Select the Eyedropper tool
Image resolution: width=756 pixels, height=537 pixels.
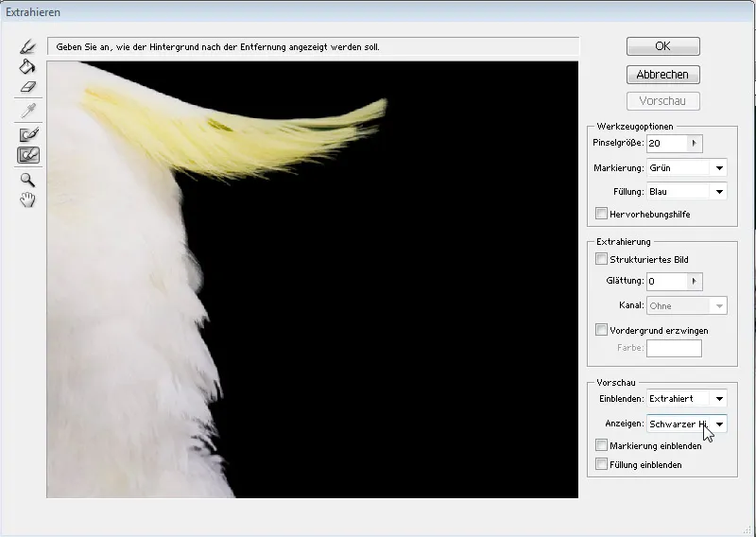pos(27,111)
